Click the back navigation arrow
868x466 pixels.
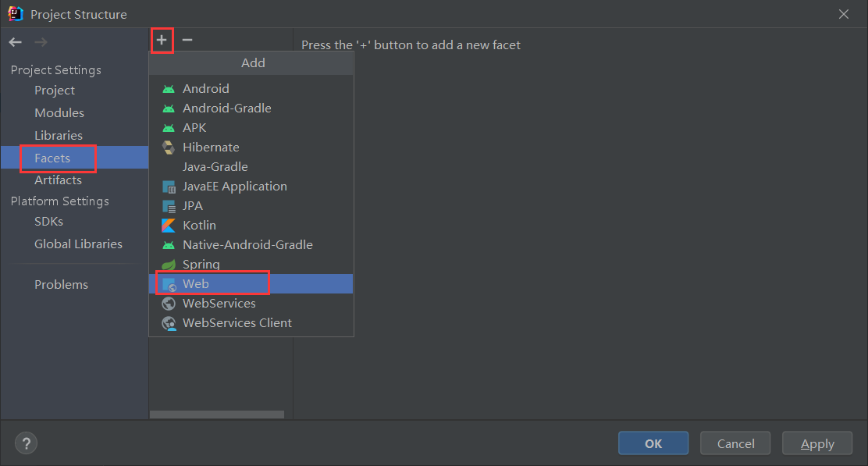pos(16,42)
